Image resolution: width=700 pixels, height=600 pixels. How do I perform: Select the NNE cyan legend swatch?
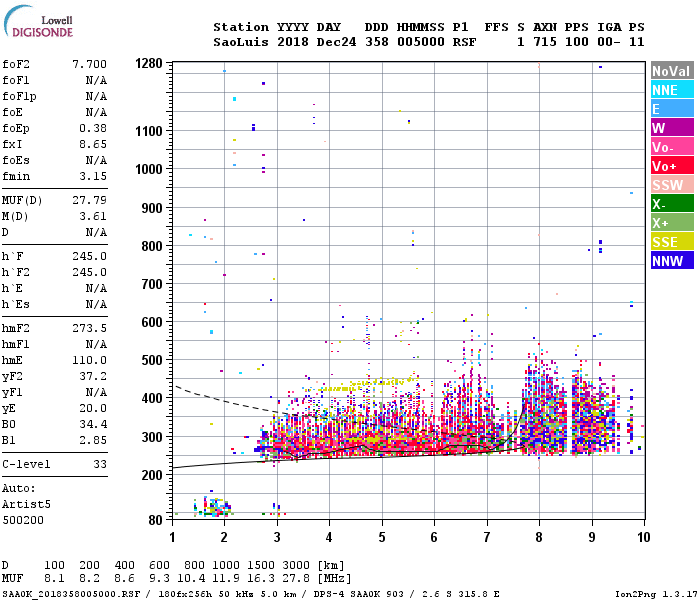672,90
